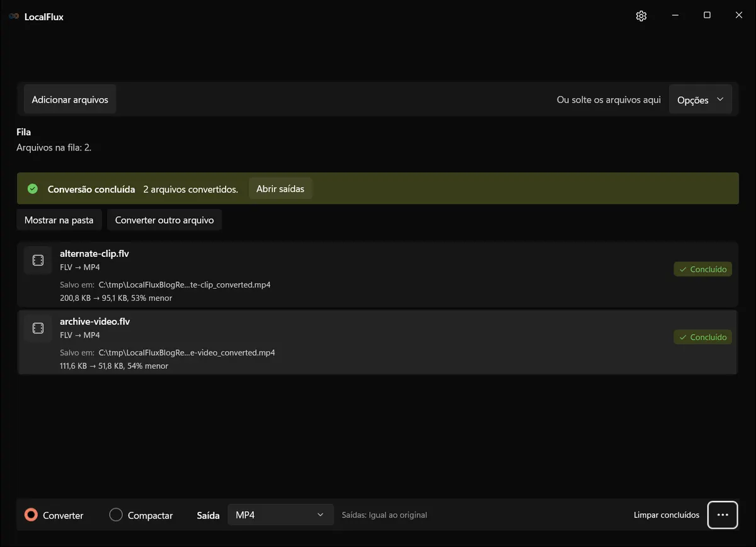Screen dimensions: 756x547
Task: Click Concluído badge for archive-video.flv
Action: tap(702, 337)
